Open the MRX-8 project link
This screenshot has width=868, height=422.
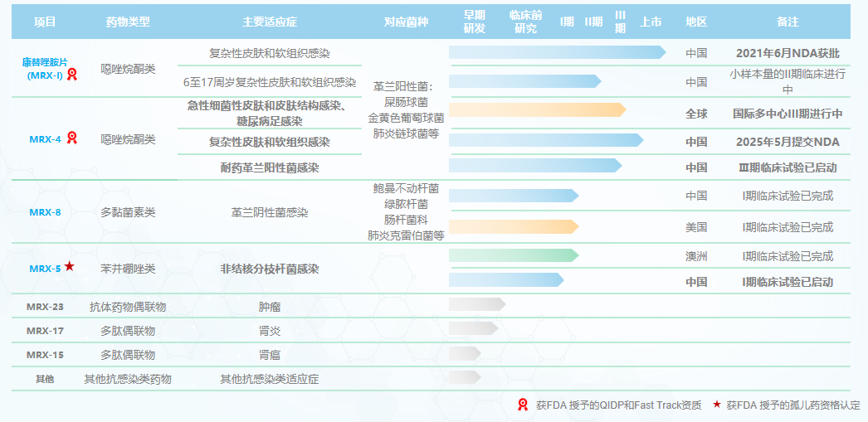pyautogui.click(x=45, y=212)
